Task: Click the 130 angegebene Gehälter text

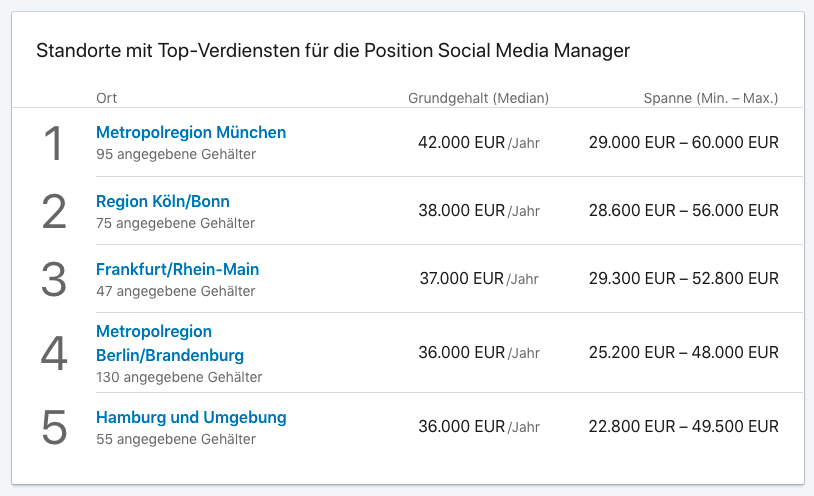Action: click(179, 377)
